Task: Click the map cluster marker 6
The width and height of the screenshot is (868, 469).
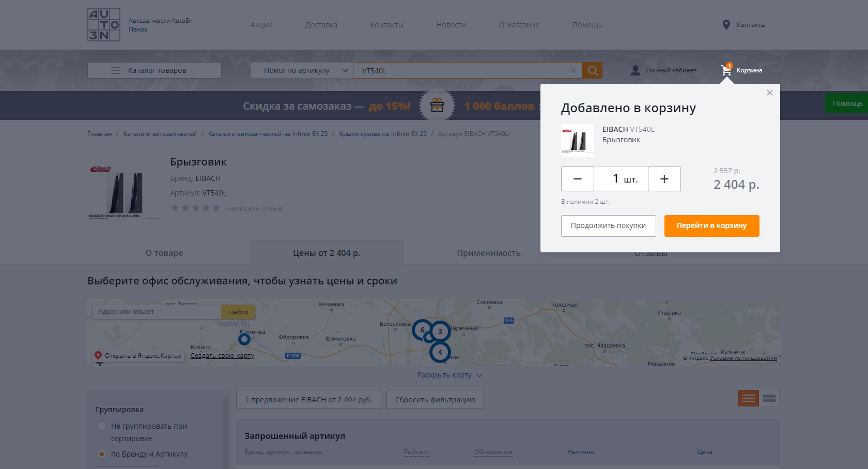Action: (422, 330)
